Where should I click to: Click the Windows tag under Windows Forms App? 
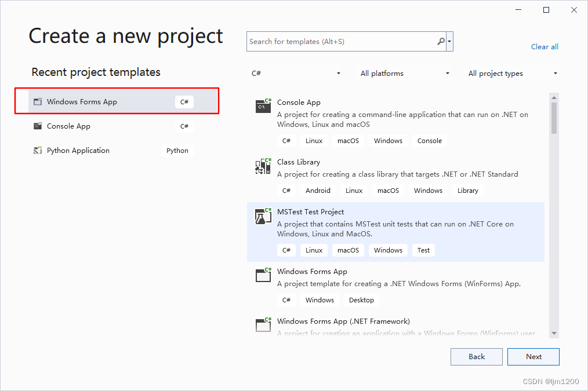pos(320,300)
